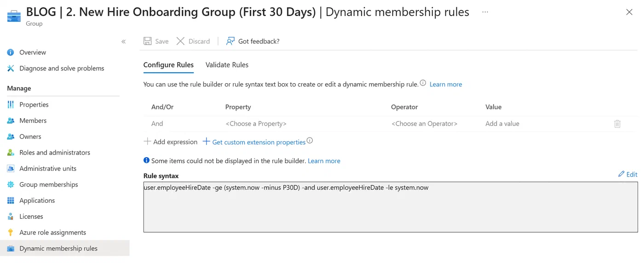Close the Dynamic membership rules blade
644x263 pixels.
[629, 12]
